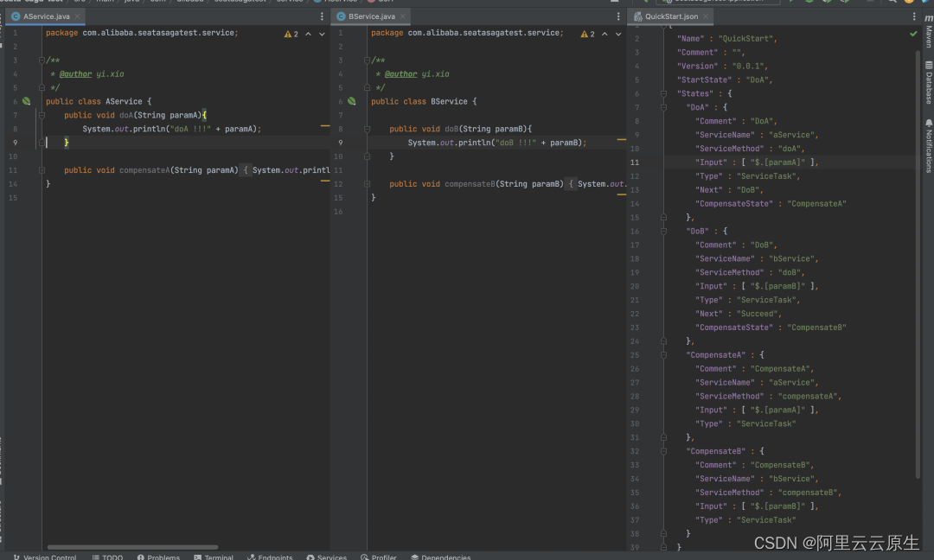Go to next highlighted problem in BService.java
The width and height of the screenshot is (934, 560).
click(x=618, y=34)
